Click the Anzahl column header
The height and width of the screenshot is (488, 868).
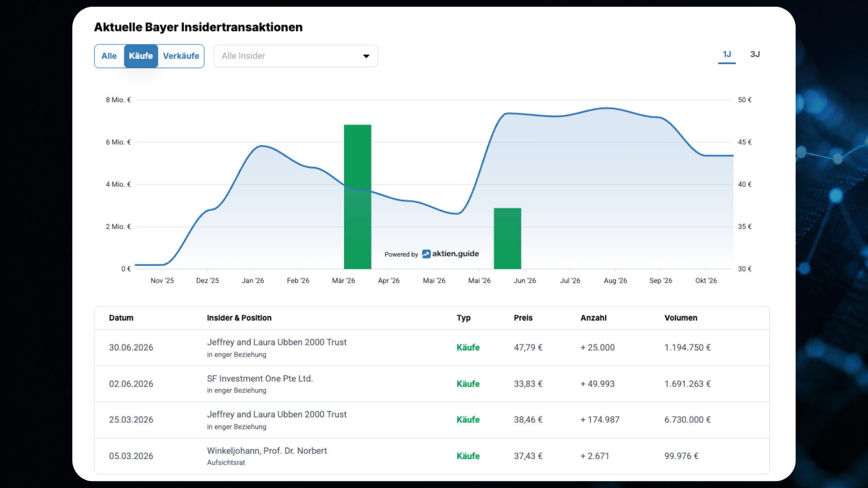pyautogui.click(x=594, y=318)
